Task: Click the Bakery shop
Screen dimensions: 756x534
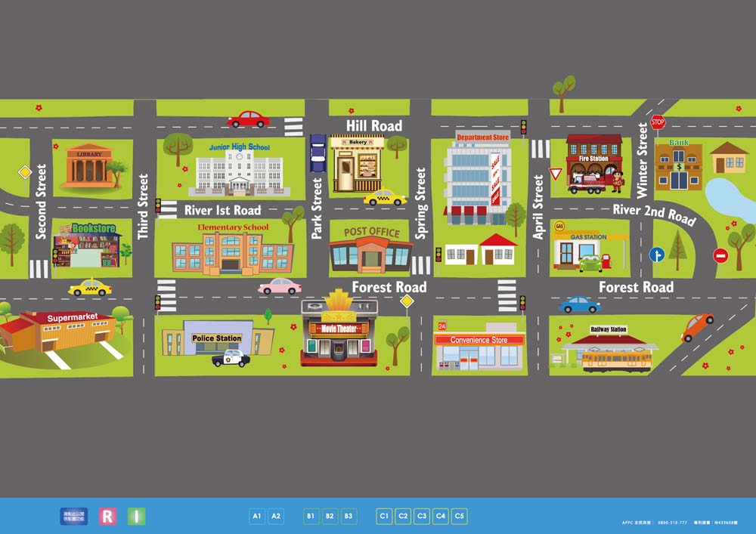Action: point(358,164)
